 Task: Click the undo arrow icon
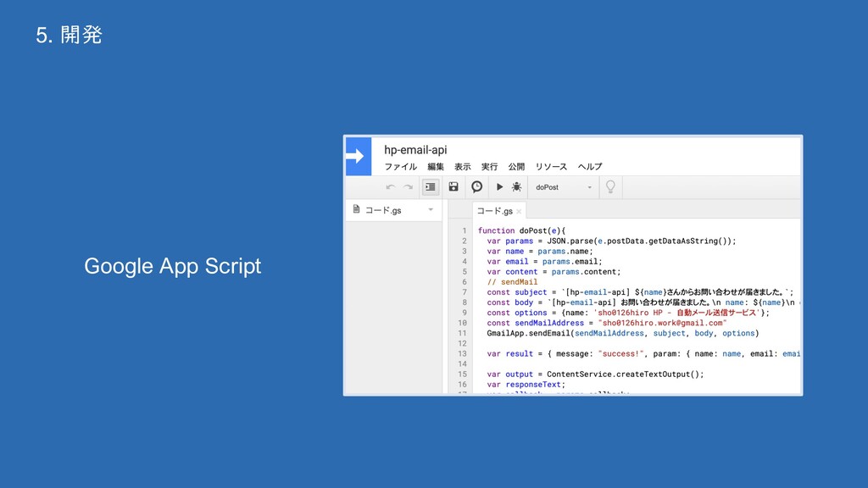pos(391,187)
